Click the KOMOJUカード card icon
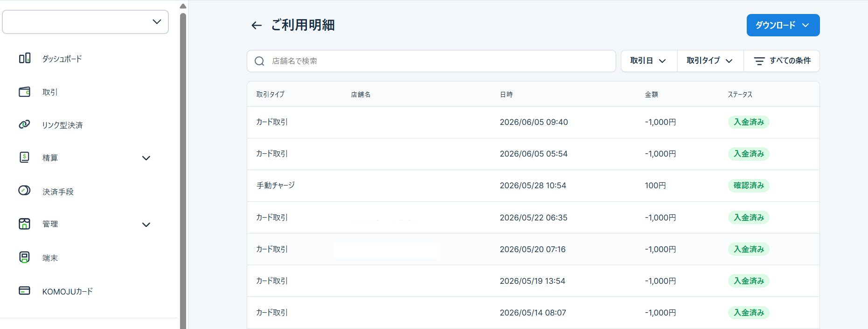This screenshot has height=329, width=868. point(25,291)
